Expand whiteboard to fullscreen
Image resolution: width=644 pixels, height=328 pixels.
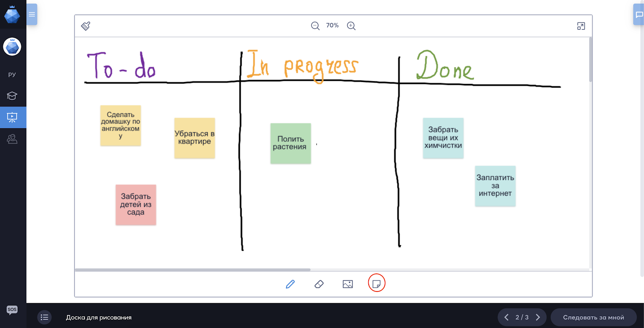(581, 26)
